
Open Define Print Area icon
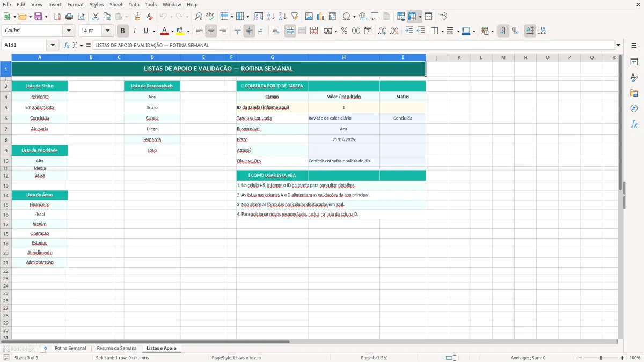click(401, 17)
